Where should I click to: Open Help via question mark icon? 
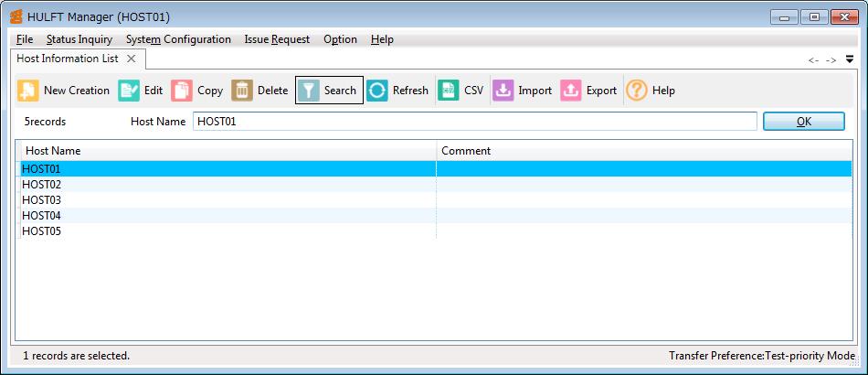[x=637, y=91]
